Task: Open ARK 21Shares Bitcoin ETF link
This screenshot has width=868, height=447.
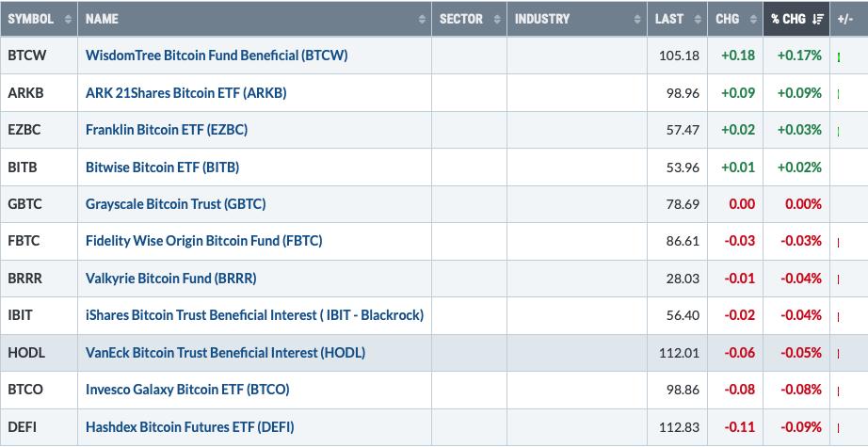Action: click(186, 92)
